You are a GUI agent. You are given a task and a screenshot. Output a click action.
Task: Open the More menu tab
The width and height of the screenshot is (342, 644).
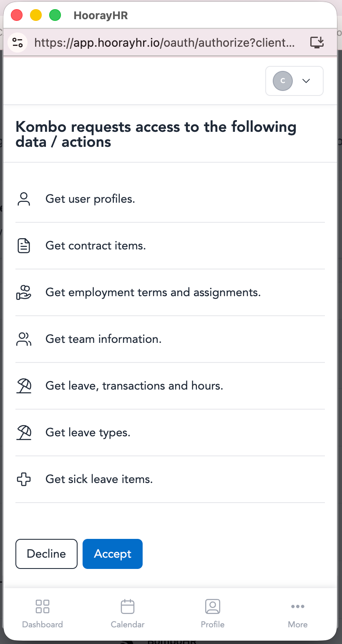(x=298, y=613)
